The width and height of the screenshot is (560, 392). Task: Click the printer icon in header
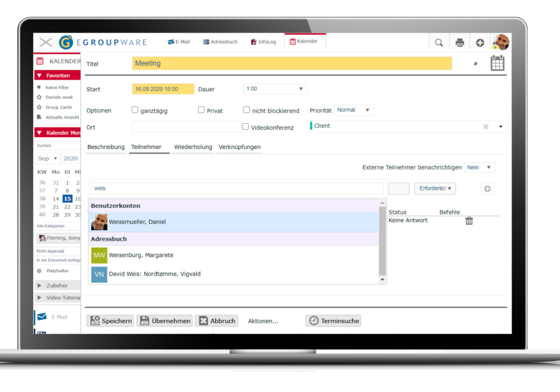[x=460, y=43]
